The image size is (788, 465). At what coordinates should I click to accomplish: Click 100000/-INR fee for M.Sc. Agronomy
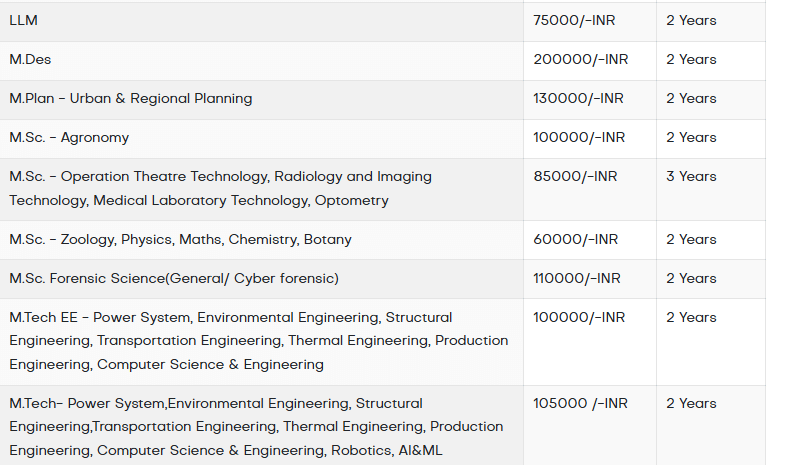(579, 137)
